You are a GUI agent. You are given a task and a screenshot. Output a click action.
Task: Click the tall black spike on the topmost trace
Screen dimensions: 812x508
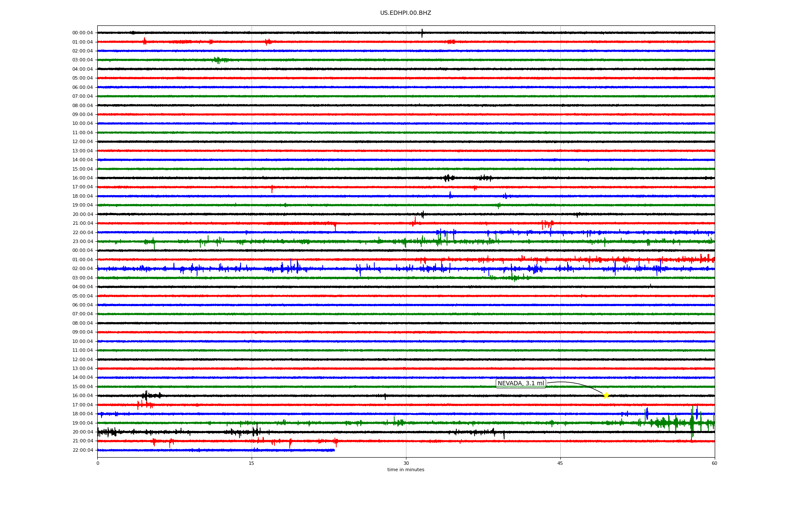422,33
